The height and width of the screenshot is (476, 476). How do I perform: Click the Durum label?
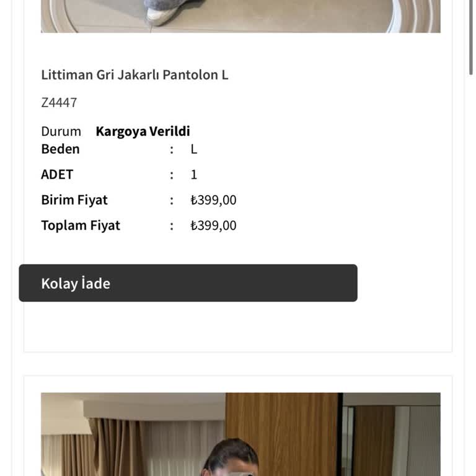pyautogui.click(x=61, y=131)
